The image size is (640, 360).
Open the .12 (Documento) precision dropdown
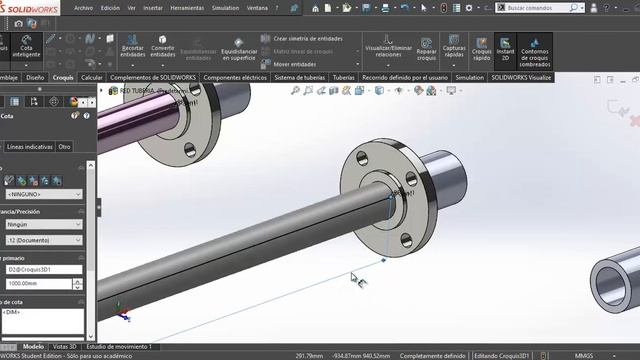44,240
